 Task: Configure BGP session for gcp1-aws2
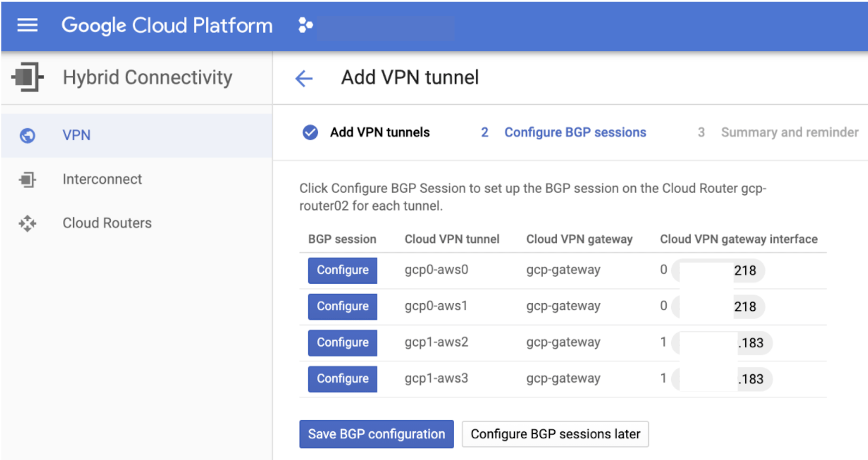point(342,343)
